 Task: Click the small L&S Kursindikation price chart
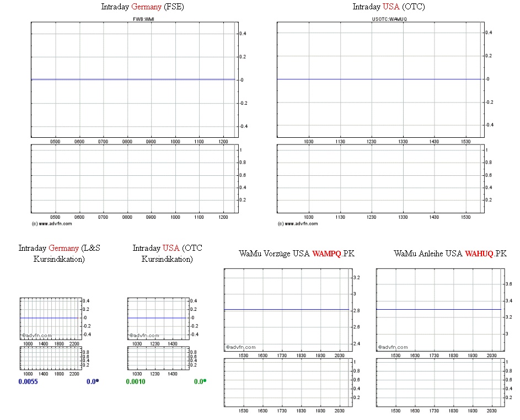(x=51, y=319)
